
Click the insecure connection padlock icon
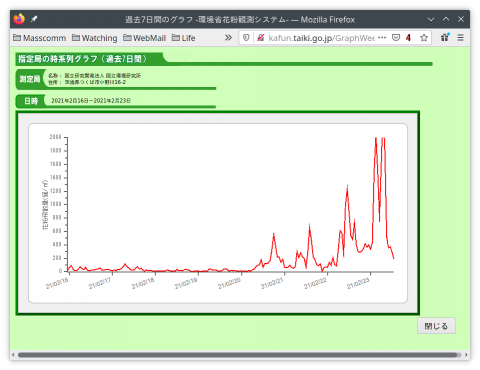(261, 38)
